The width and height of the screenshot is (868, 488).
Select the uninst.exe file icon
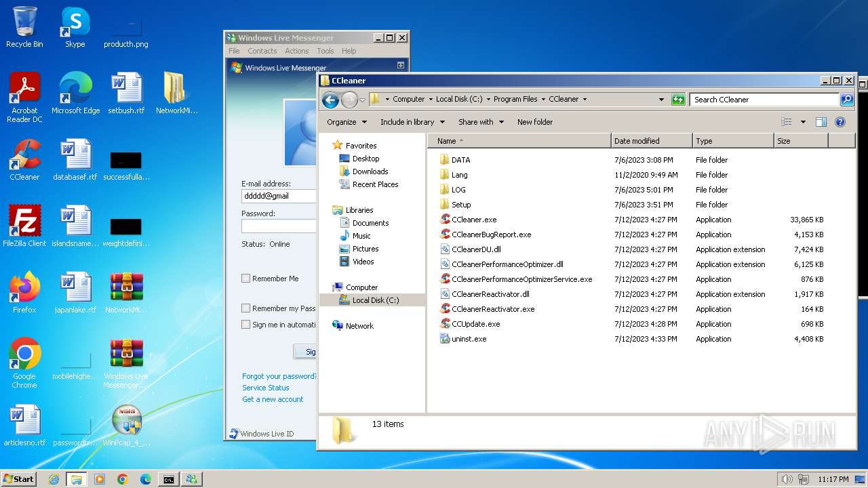[445, 339]
